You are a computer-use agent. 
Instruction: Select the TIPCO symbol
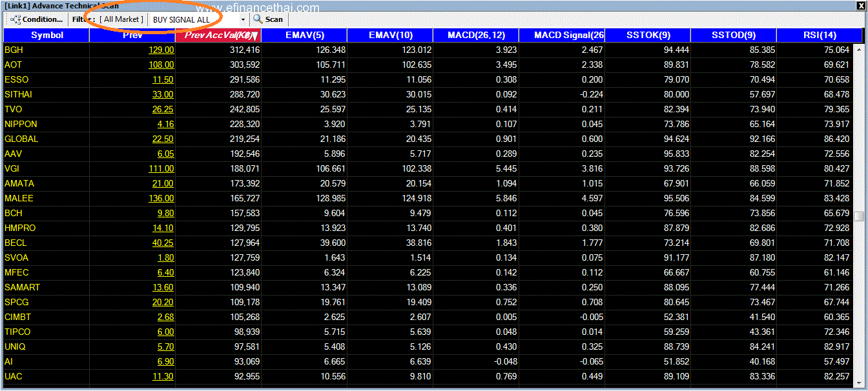[x=17, y=332]
